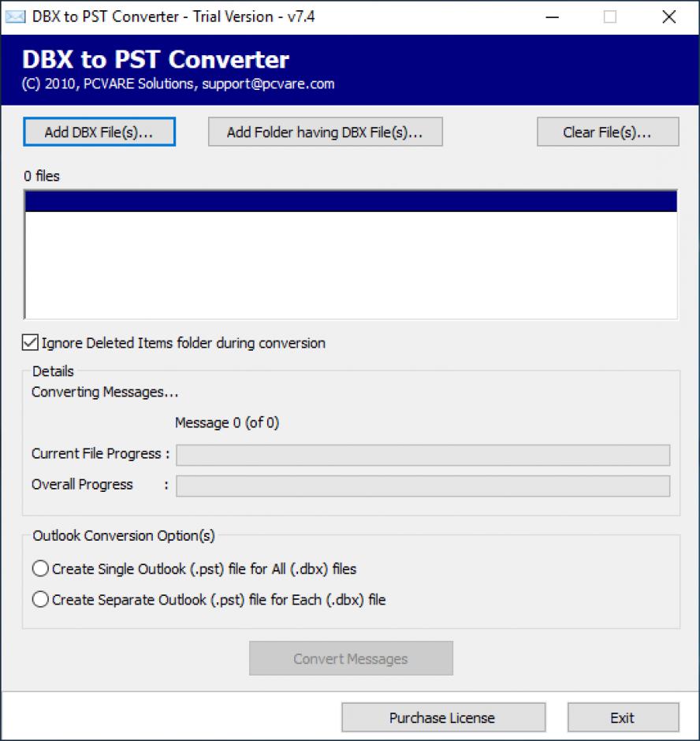Screen dimensions: 700x741
Task: Click the 'Details' group label
Action: pos(53,371)
